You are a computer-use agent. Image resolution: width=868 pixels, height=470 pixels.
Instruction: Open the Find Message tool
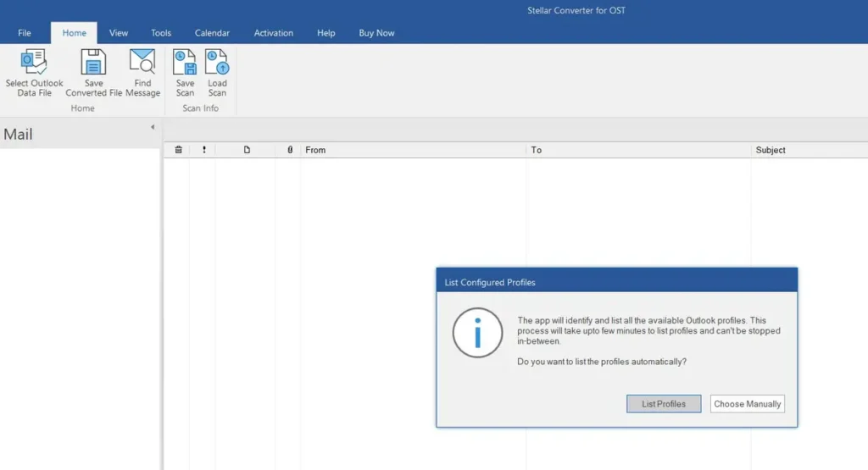[x=142, y=73]
